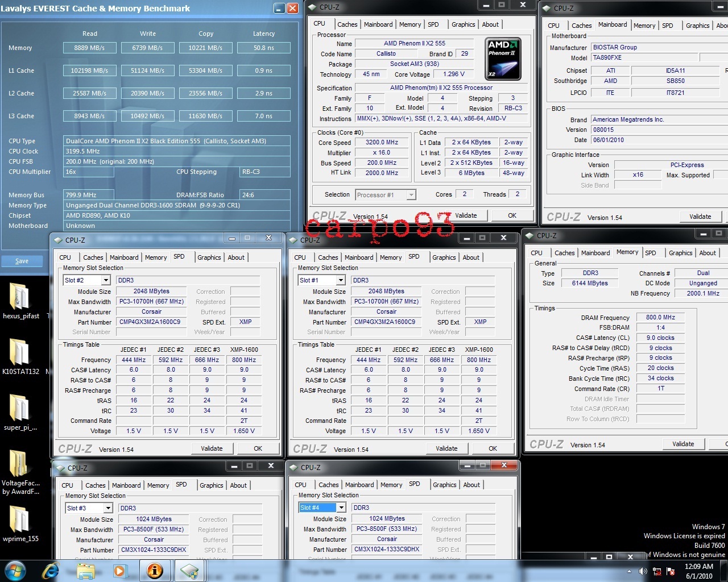Click Validate in the Phenom CPU window
The height and width of the screenshot is (582, 728).
coord(466,215)
